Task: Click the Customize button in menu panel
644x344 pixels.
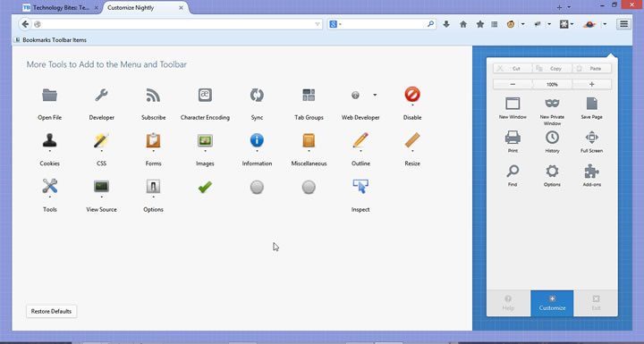Action: click(552, 303)
